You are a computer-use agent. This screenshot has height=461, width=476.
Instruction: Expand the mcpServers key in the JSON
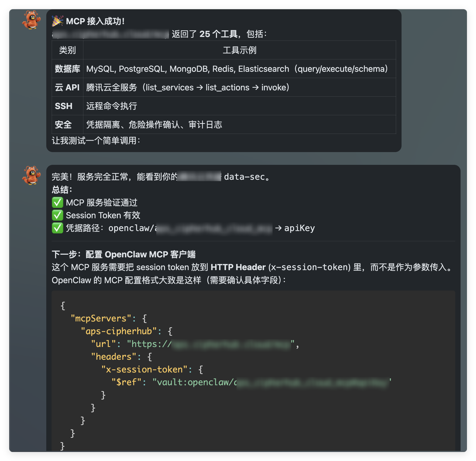coord(101,318)
